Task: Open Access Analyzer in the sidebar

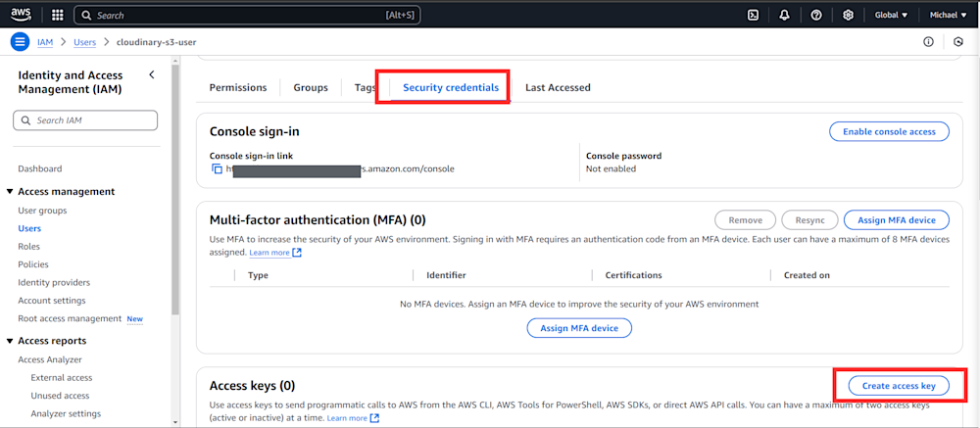Action: point(50,359)
